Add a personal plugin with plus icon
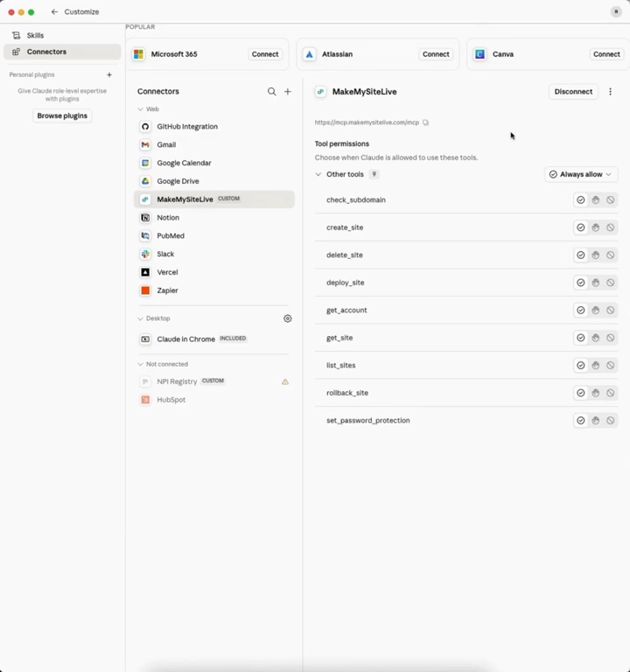The image size is (630, 672). [x=109, y=74]
